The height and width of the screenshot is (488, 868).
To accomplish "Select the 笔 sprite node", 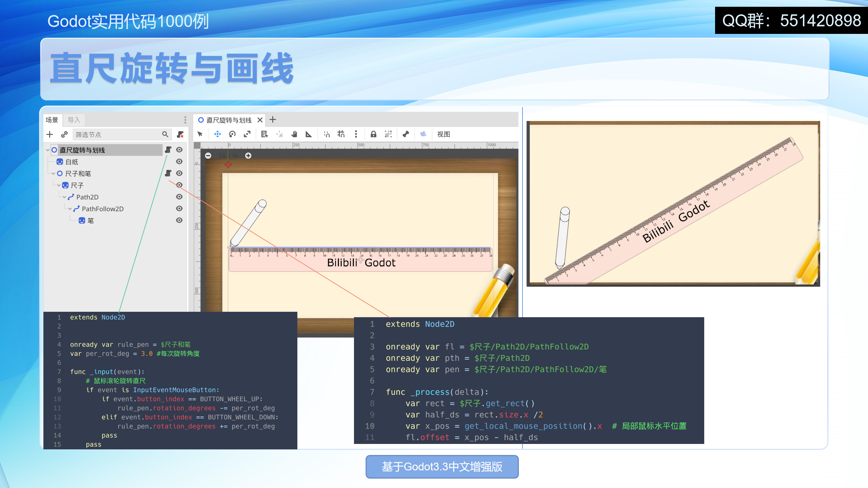I will point(91,221).
